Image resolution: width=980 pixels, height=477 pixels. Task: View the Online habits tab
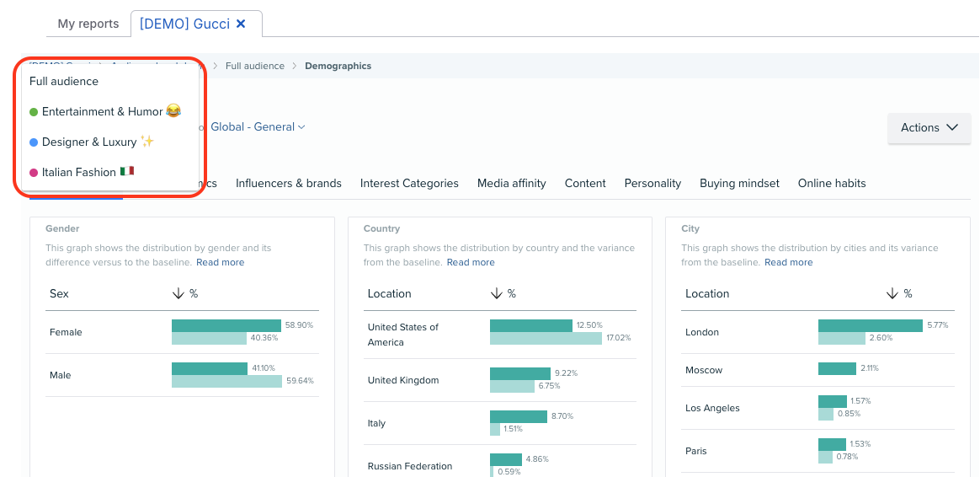pyautogui.click(x=831, y=183)
